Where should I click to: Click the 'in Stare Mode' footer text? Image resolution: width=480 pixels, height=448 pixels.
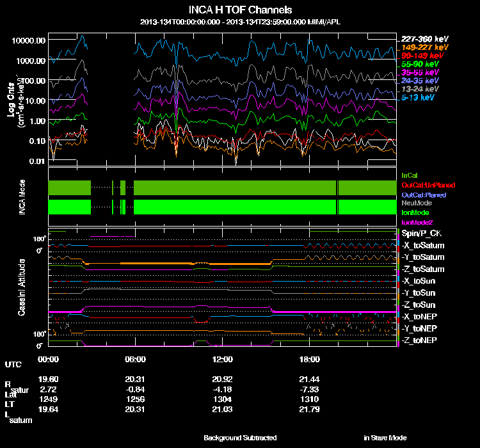385,438
